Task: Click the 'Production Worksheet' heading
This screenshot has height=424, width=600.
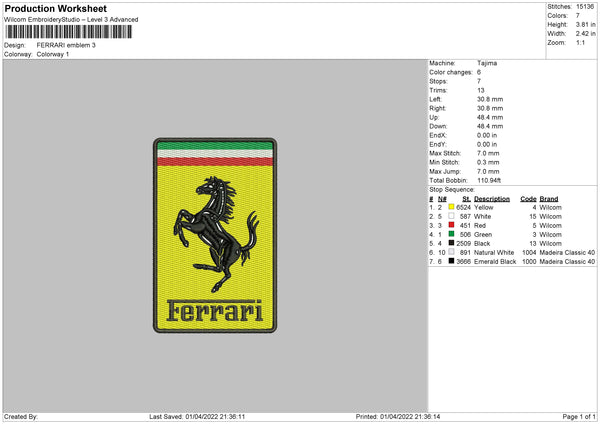Action: point(55,8)
